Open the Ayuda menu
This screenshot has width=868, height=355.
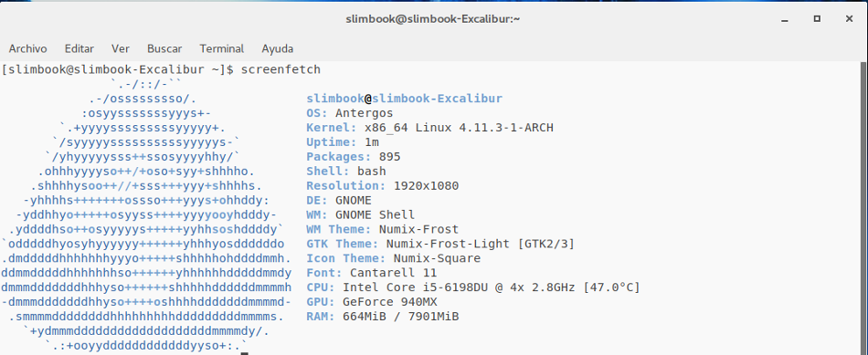coord(278,48)
